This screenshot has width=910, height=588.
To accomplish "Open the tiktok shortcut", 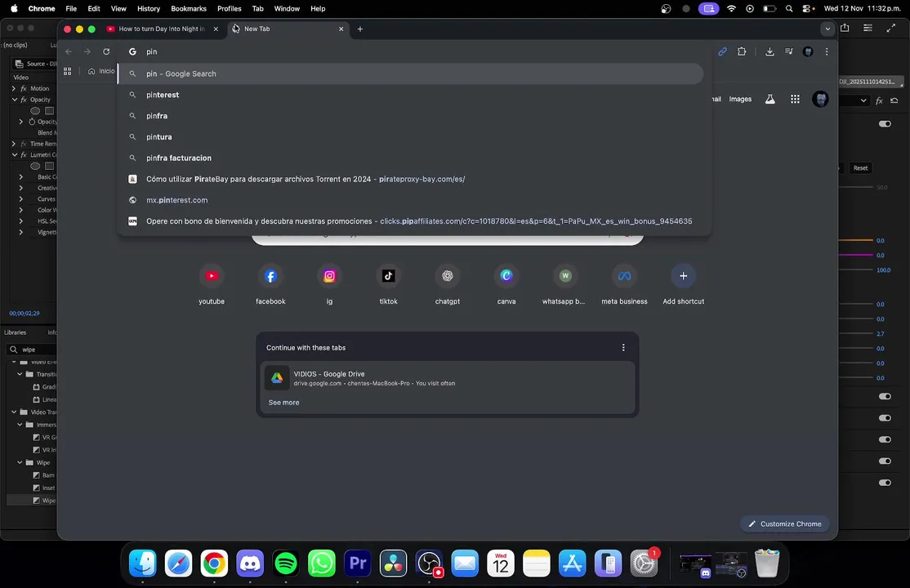I will point(388,276).
